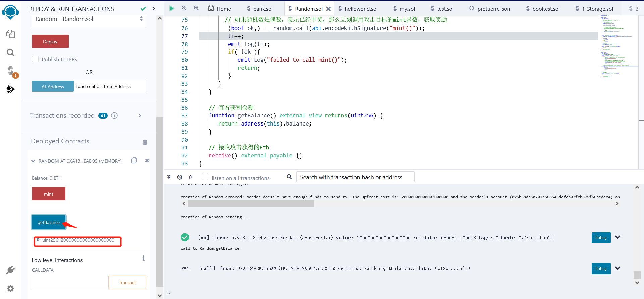
Task: Click the green success check icon on vm transaction
Action: point(185,237)
